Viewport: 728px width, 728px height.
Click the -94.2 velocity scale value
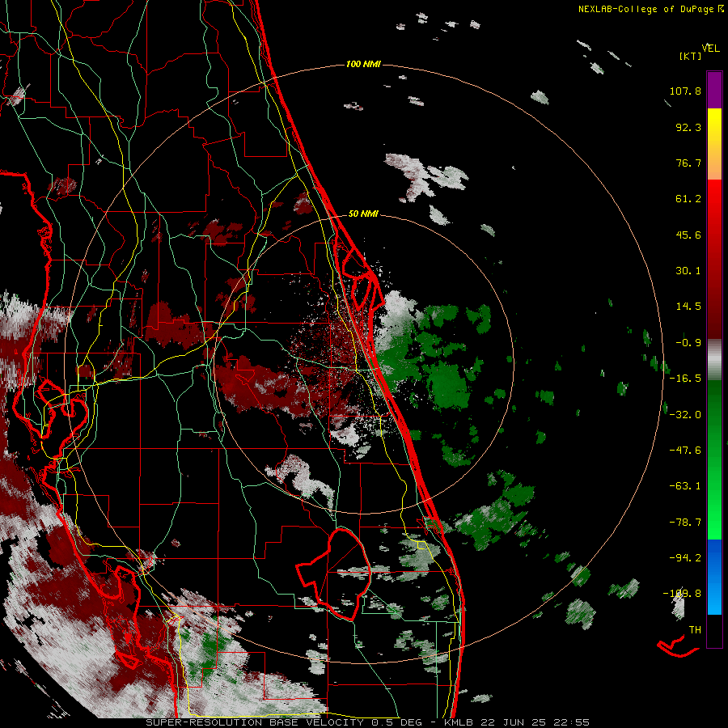(x=685, y=558)
